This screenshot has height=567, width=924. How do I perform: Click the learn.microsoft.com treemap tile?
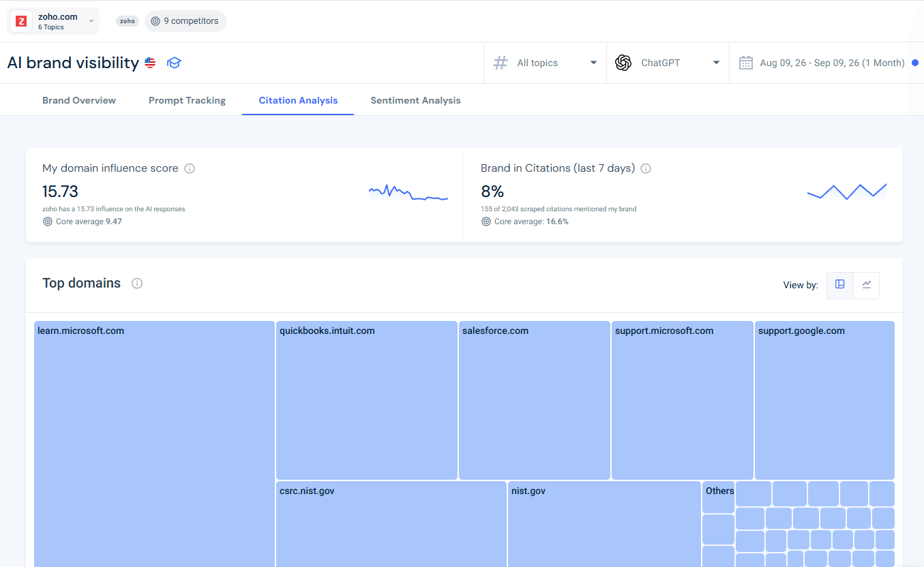click(154, 444)
